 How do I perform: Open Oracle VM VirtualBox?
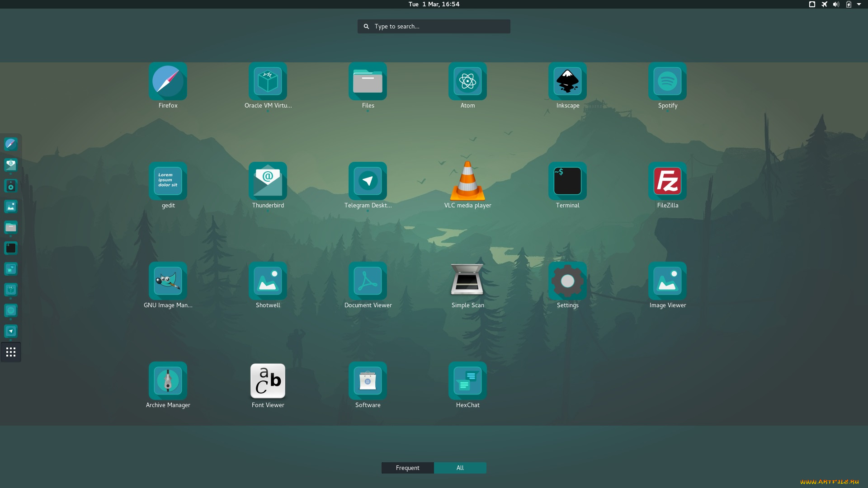click(268, 82)
